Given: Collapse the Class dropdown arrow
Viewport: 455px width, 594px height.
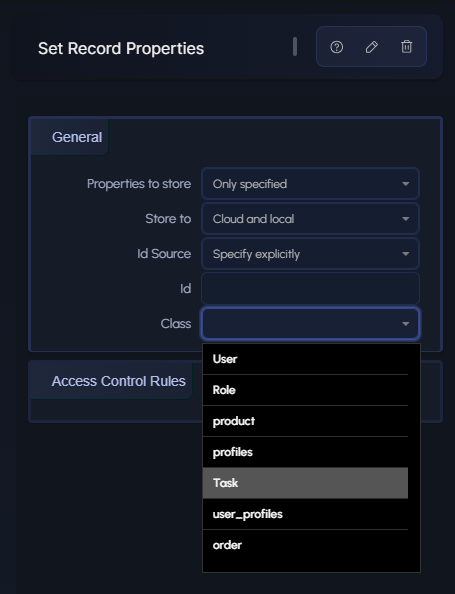Looking at the screenshot, I should [x=405, y=324].
